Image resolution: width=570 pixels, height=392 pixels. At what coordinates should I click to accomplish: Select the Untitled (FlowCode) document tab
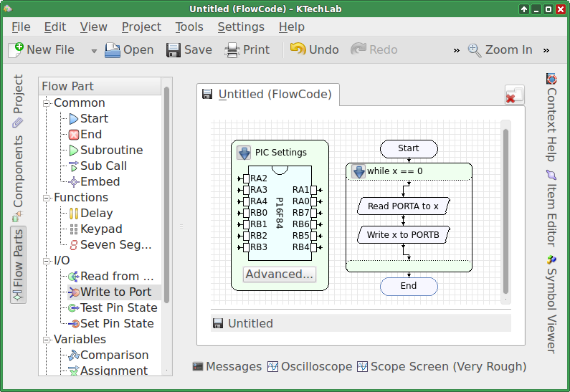[268, 95]
